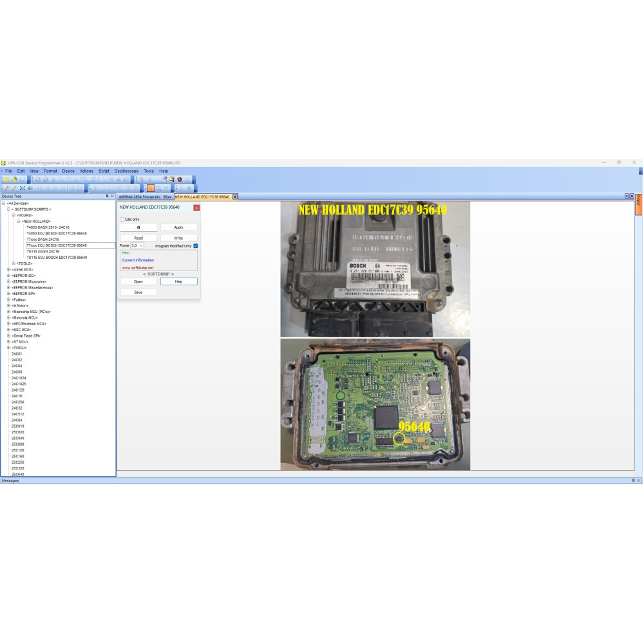Click the eraser page icon in toolbar
The width and height of the screenshot is (644, 644).
[165, 180]
